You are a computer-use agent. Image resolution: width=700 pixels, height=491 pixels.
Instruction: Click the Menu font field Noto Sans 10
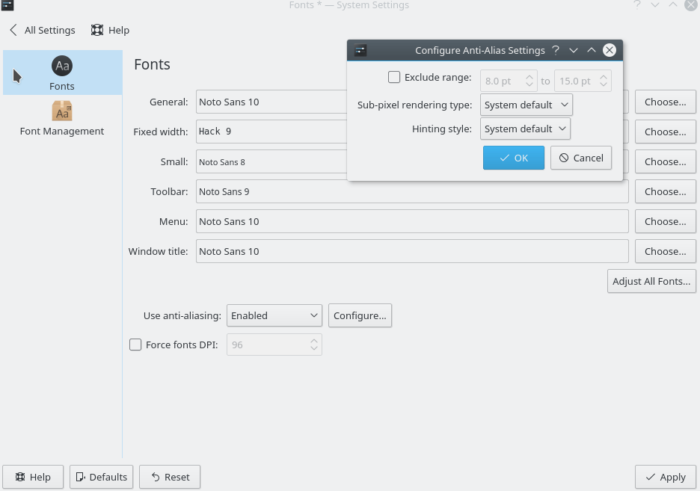click(412, 221)
